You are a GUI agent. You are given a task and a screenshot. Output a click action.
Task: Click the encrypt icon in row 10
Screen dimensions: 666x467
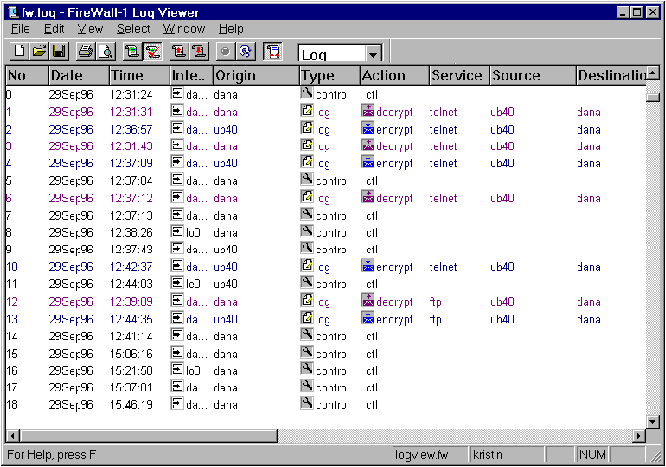click(368, 267)
